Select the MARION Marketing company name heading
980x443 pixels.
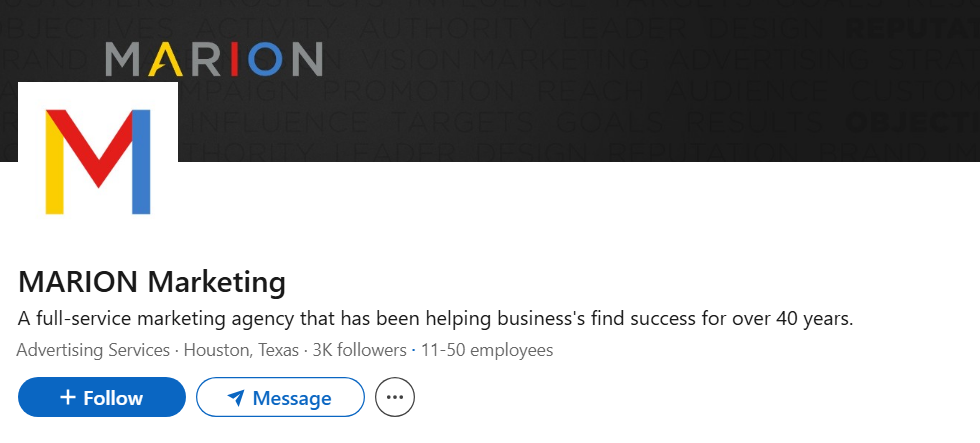click(x=152, y=282)
